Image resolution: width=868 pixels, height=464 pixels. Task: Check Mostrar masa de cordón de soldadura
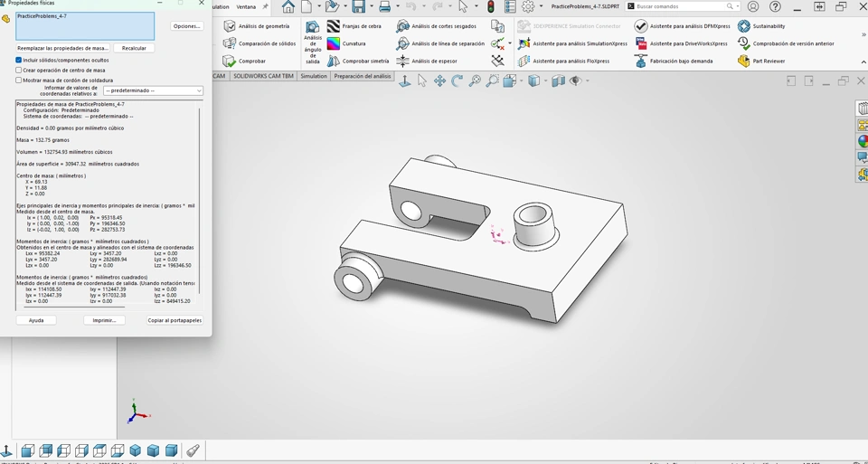(x=19, y=80)
